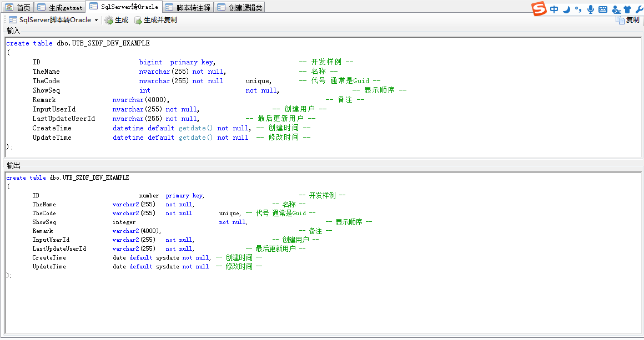Click 'UpdateTime' in the output script
This screenshot has height=340, width=644.
point(49,267)
